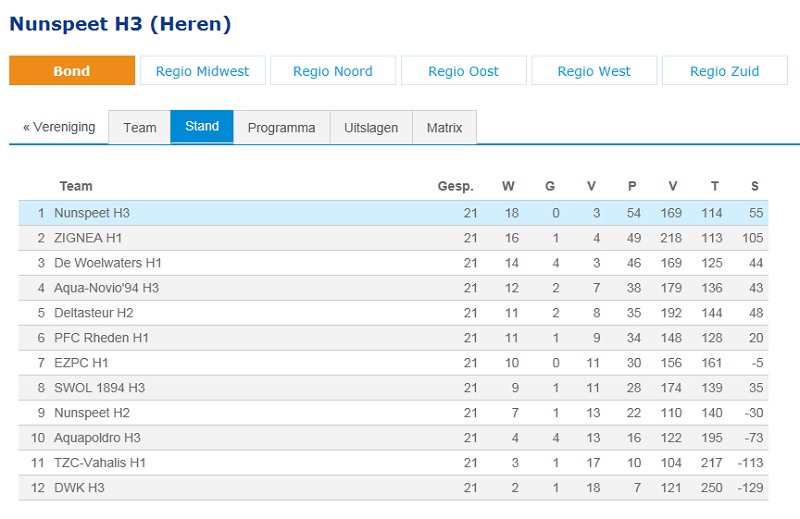The image size is (800, 519).
Task: Open De Woelwaters H1 team row
Action: [393, 263]
